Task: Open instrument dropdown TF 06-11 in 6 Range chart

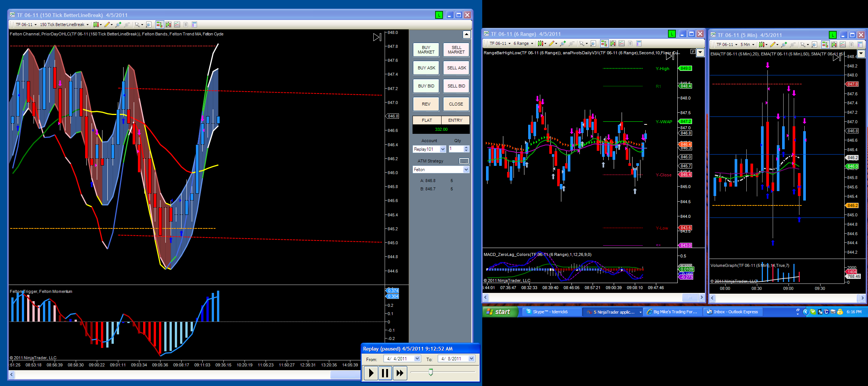Action: tap(500, 43)
